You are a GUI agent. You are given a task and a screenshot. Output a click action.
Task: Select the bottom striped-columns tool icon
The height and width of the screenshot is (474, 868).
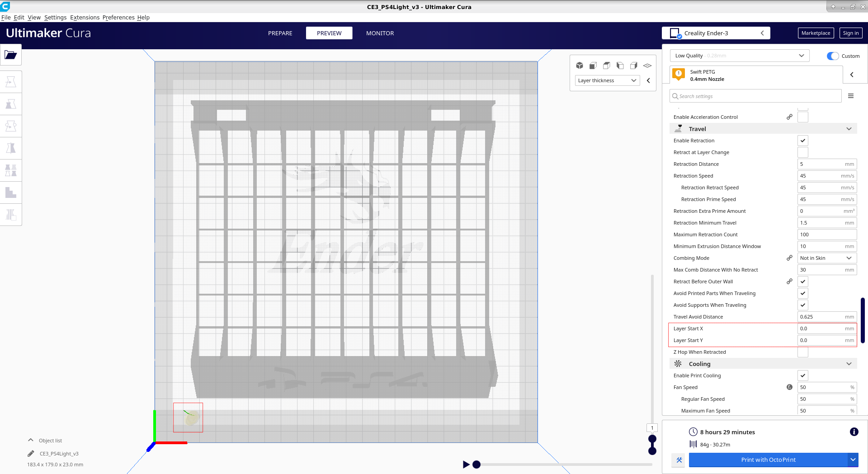11,215
